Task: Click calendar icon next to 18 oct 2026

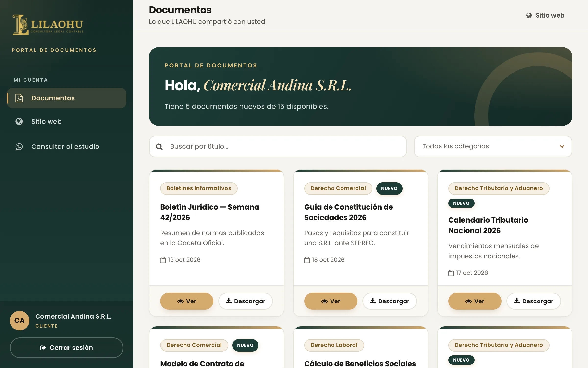Action: pos(307,260)
